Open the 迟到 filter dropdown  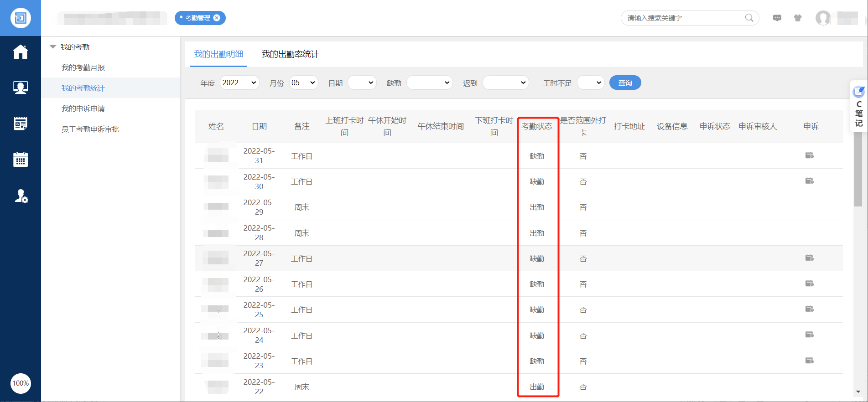click(505, 82)
